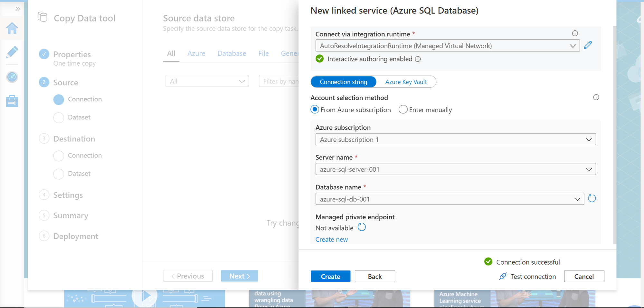
Task: Click the Create button
Action: click(x=330, y=276)
